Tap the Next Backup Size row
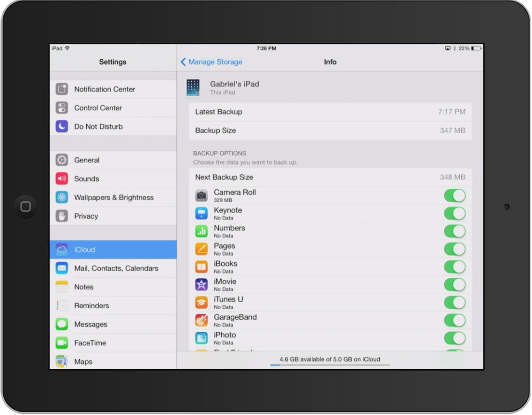The image size is (532, 415). coord(330,177)
